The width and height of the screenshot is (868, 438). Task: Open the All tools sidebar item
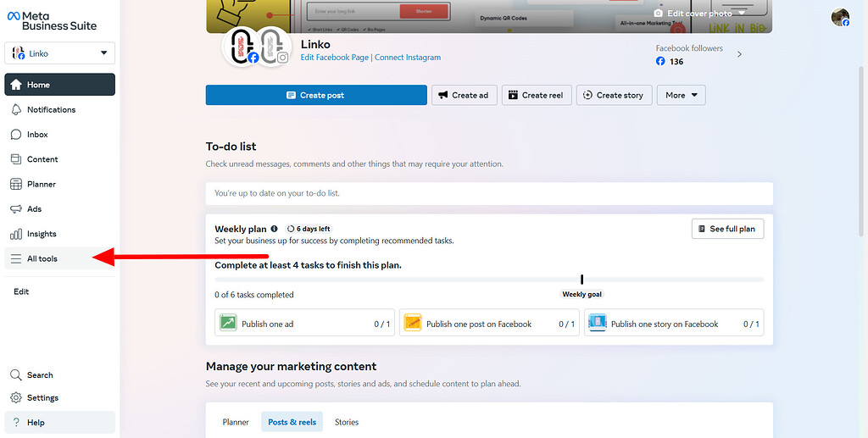60,259
